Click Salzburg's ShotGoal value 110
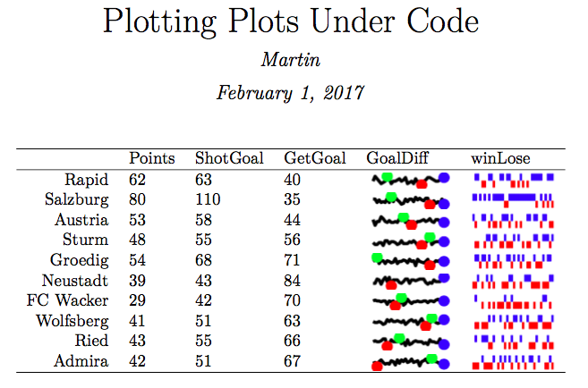This screenshot has height=388, width=588. 208,199
